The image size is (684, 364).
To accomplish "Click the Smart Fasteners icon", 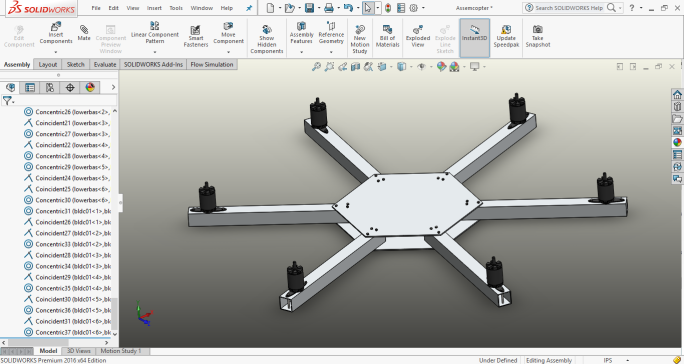I will click(x=196, y=36).
